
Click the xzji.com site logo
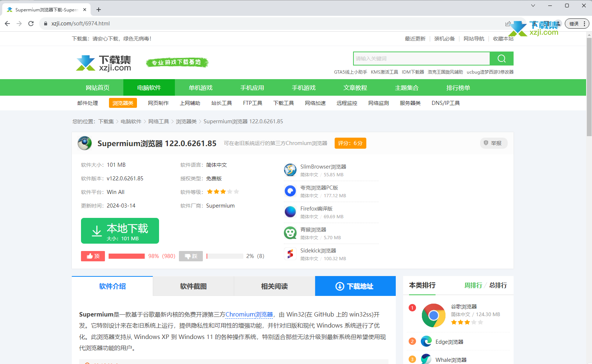pyautogui.click(x=103, y=63)
